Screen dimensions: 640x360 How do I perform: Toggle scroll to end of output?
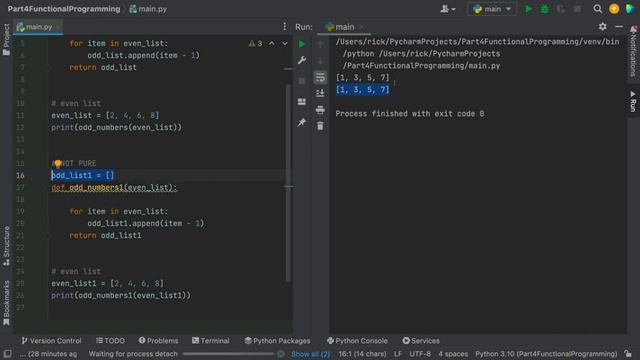pyautogui.click(x=320, y=93)
